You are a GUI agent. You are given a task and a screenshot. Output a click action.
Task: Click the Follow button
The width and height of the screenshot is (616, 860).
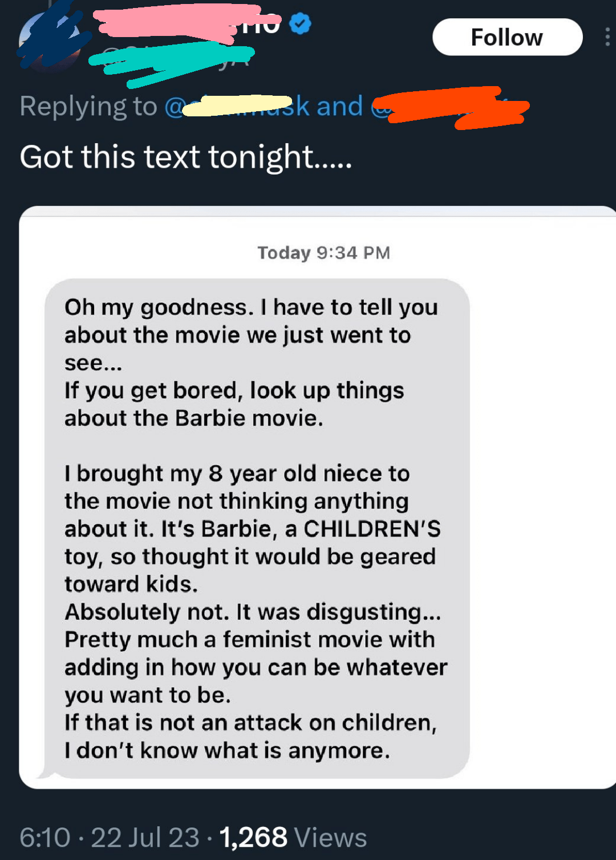coord(507,37)
